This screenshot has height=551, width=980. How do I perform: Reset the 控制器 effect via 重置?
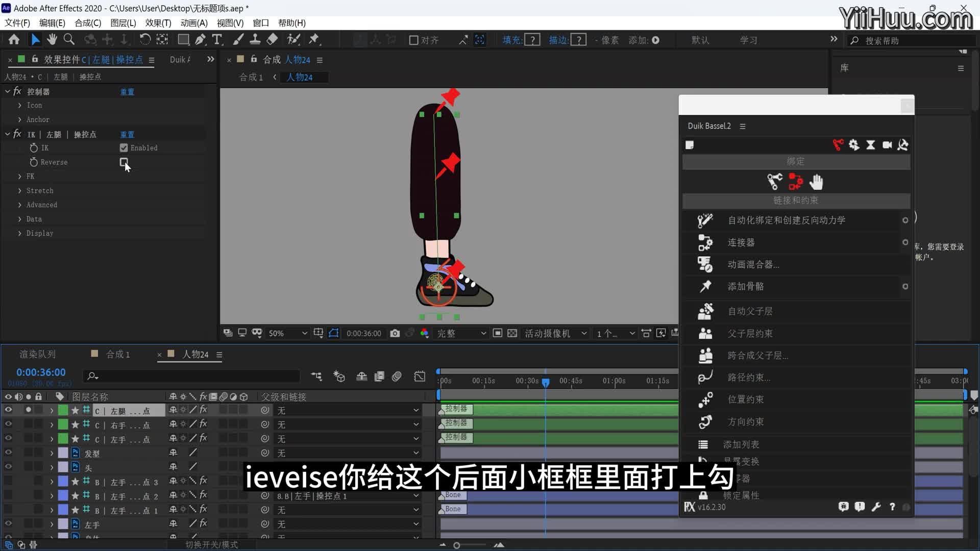(127, 92)
